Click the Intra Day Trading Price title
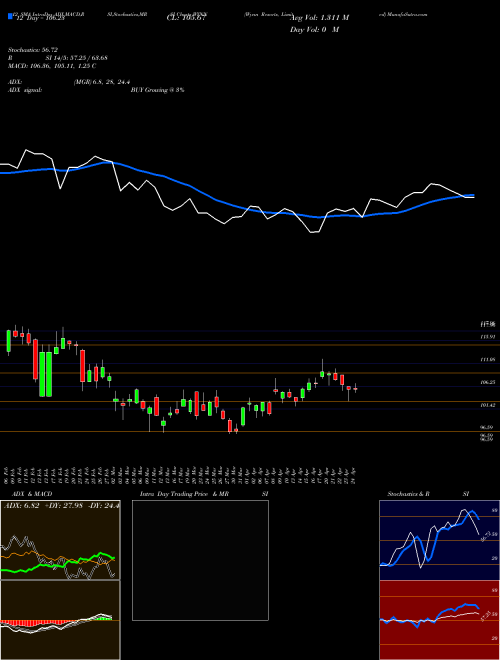 pos(184,494)
